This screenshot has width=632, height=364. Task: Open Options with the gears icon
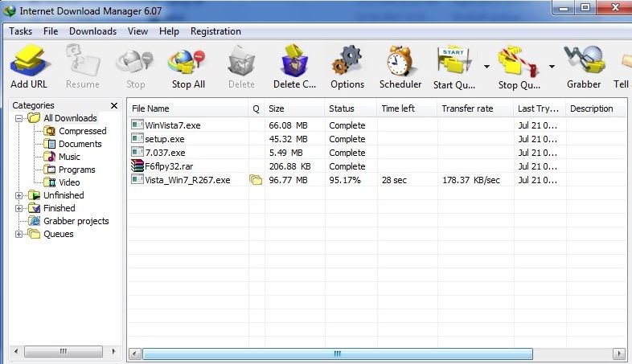(x=347, y=60)
